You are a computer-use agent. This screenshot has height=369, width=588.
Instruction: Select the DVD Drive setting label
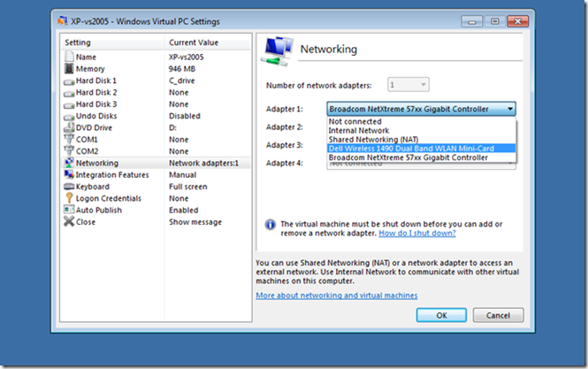tap(94, 127)
